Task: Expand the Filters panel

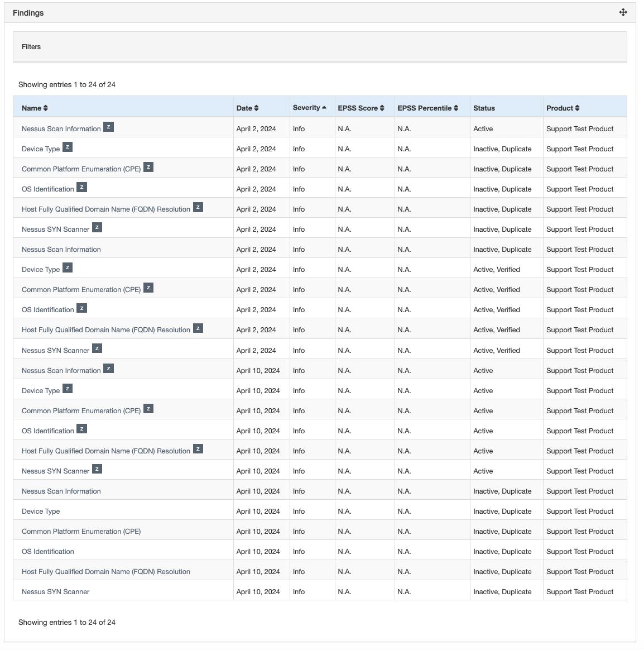Action: pyautogui.click(x=31, y=47)
